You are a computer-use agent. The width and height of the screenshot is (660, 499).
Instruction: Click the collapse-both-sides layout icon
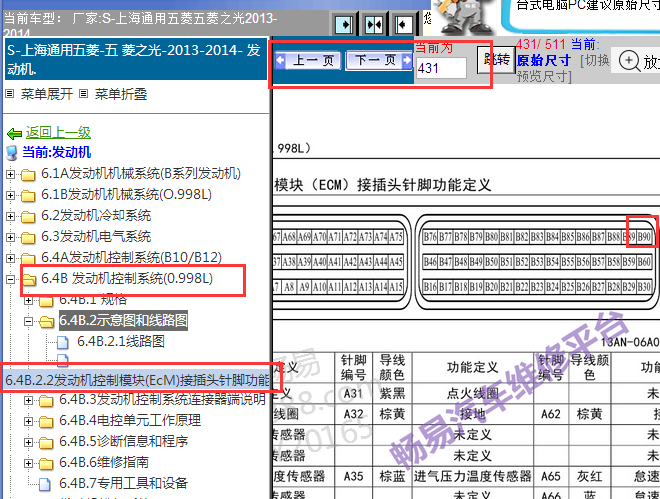point(373,25)
